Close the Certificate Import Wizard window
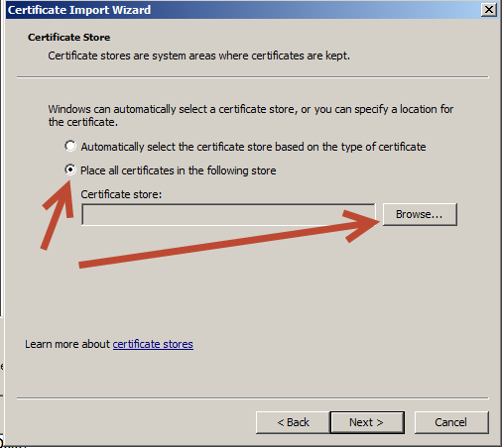 tap(489, 10)
